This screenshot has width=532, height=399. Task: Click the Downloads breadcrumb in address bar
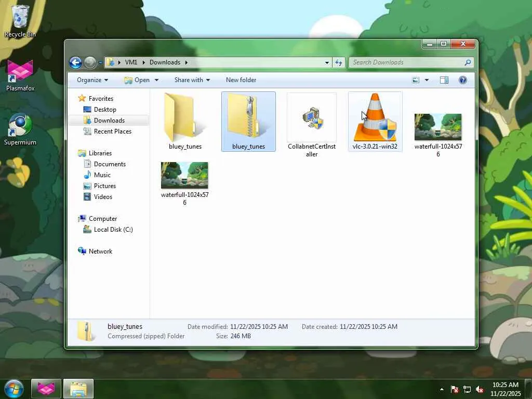pyautogui.click(x=165, y=62)
